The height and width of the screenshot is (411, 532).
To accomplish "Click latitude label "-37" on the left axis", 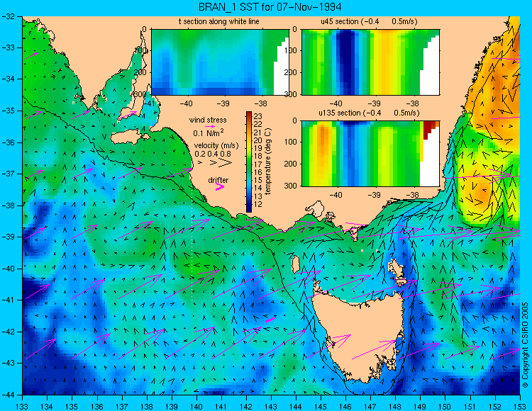I will 9,174.
